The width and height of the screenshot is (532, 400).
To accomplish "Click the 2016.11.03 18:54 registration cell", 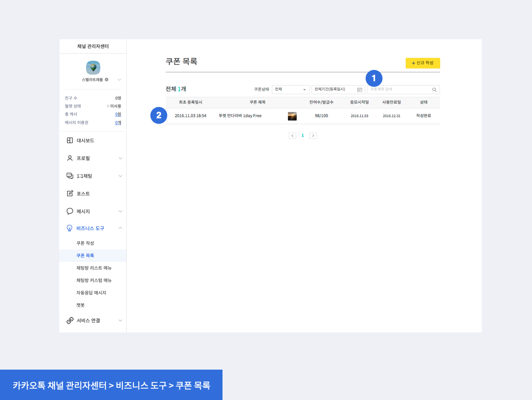I will (x=190, y=116).
